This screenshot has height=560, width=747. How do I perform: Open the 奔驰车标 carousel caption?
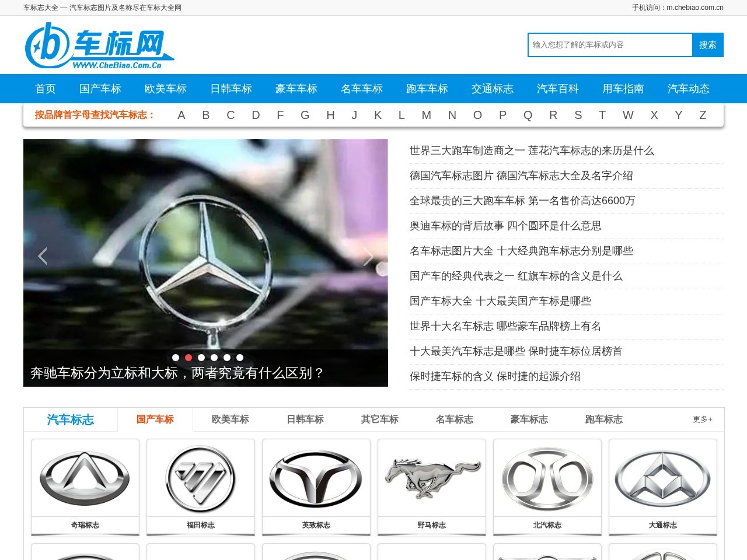pos(177,373)
